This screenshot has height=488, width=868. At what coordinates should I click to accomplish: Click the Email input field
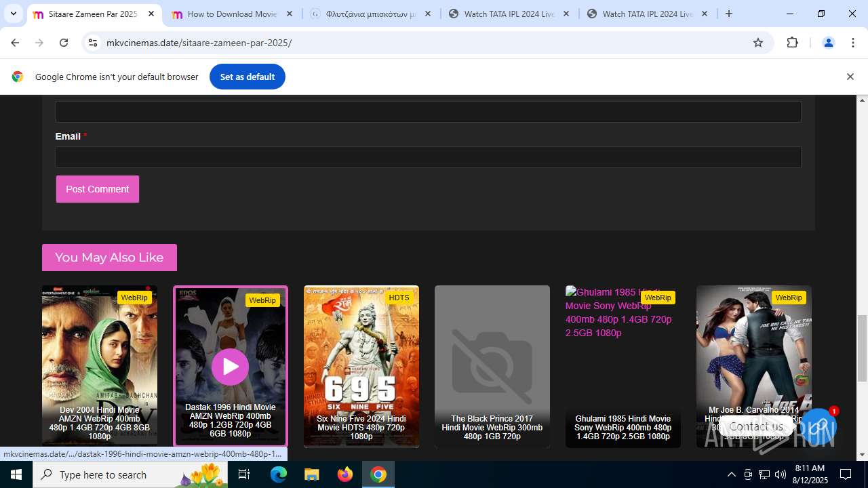click(428, 157)
